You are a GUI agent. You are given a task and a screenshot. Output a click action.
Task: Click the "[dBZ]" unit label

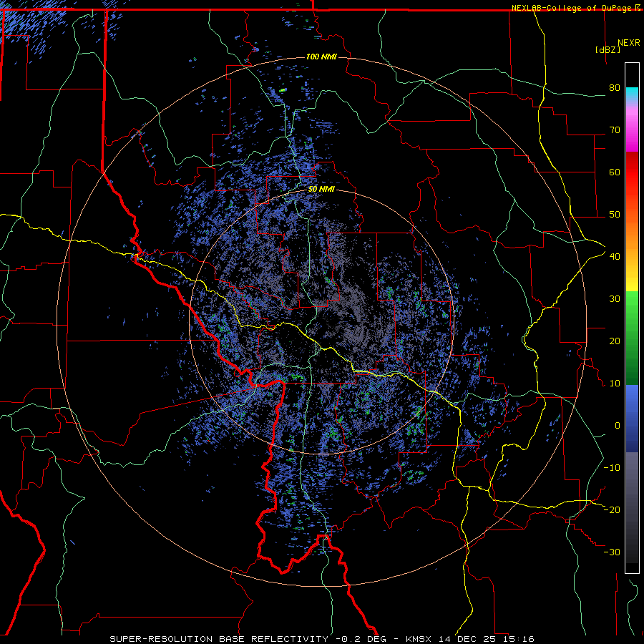coord(608,49)
